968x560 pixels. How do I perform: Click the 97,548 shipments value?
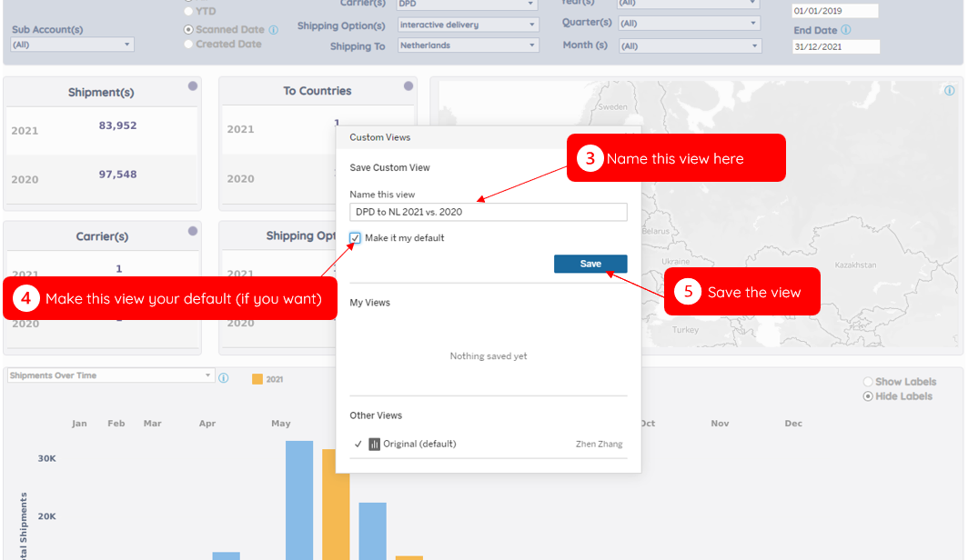[x=118, y=175]
